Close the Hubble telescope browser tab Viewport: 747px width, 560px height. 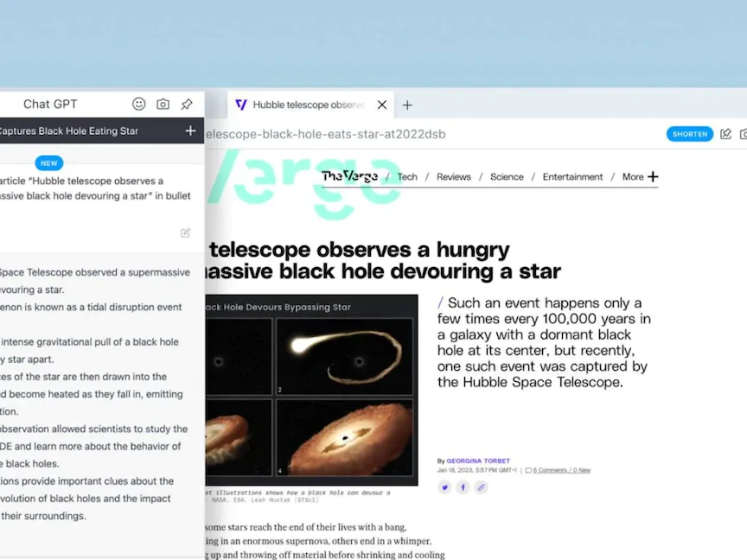coord(382,105)
